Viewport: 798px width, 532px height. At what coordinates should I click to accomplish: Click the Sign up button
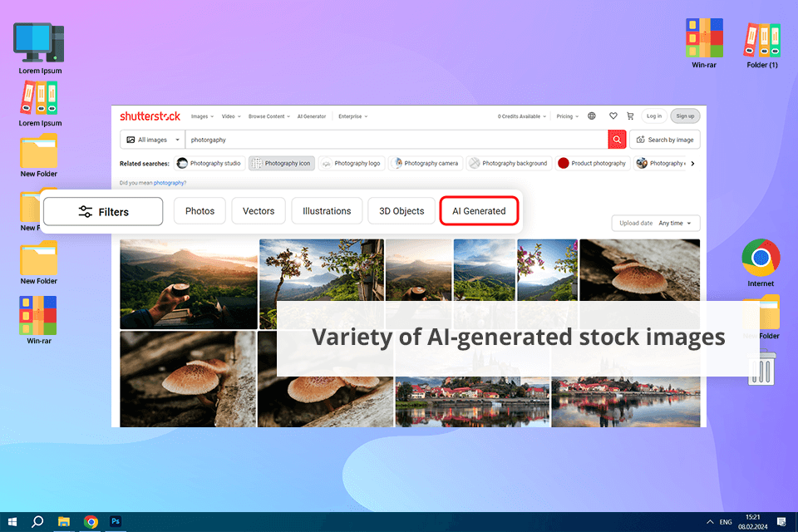pos(685,116)
